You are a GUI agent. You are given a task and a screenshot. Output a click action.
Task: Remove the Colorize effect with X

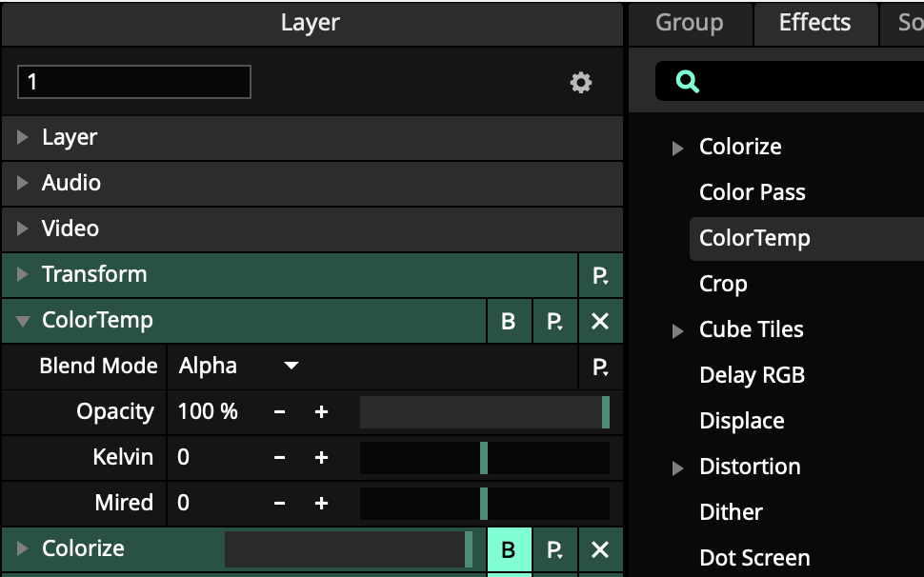600,549
